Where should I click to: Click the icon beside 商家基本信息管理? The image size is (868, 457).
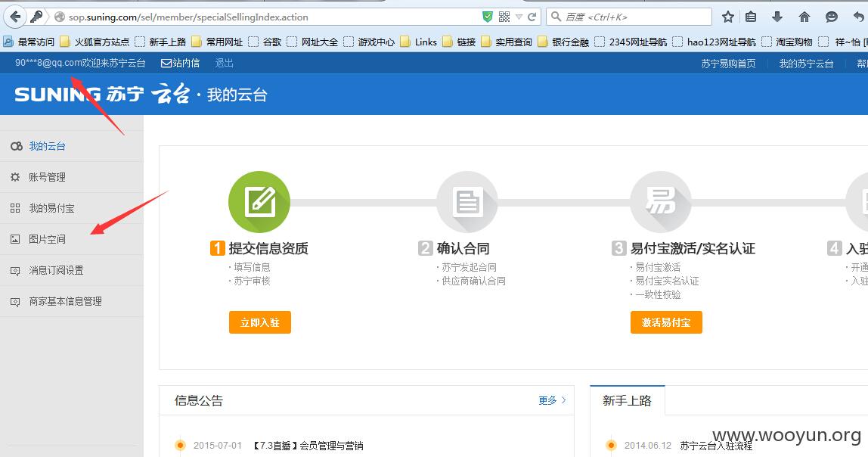[15, 302]
